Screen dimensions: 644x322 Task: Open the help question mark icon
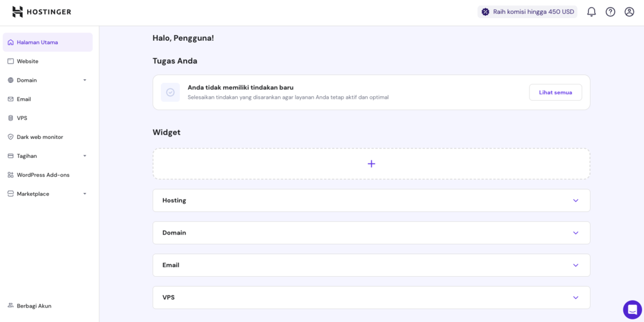[x=610, y=12]
